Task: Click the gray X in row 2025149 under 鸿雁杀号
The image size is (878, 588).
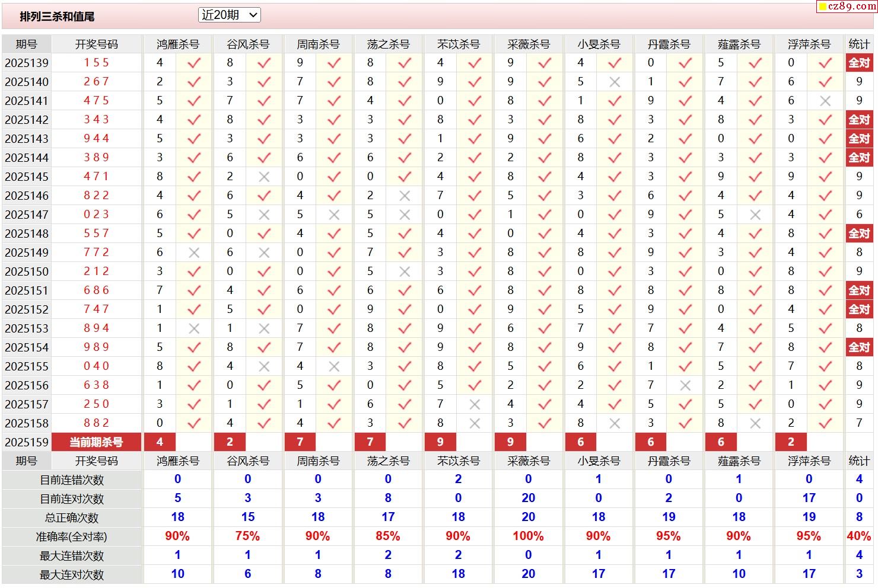Action: 194,253
